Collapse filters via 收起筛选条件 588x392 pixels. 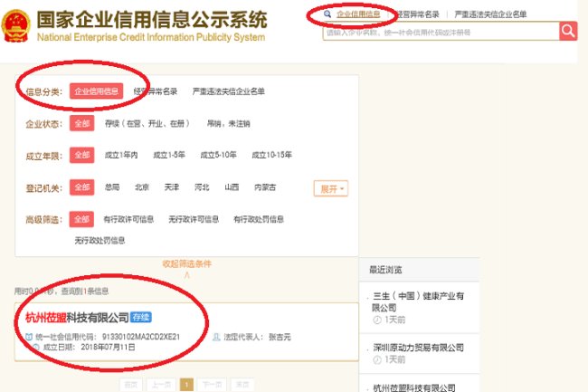point(186,264)
